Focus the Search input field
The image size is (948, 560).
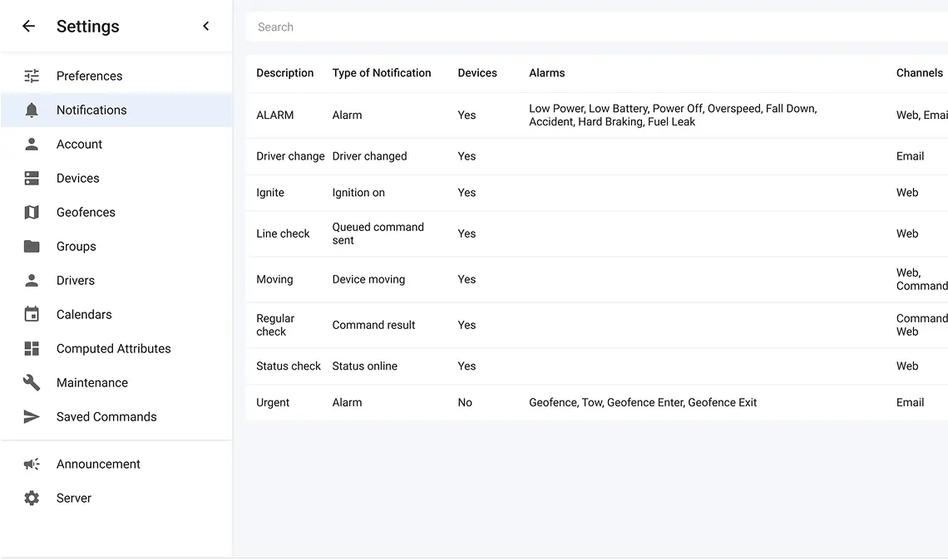[x=596, y=27]
